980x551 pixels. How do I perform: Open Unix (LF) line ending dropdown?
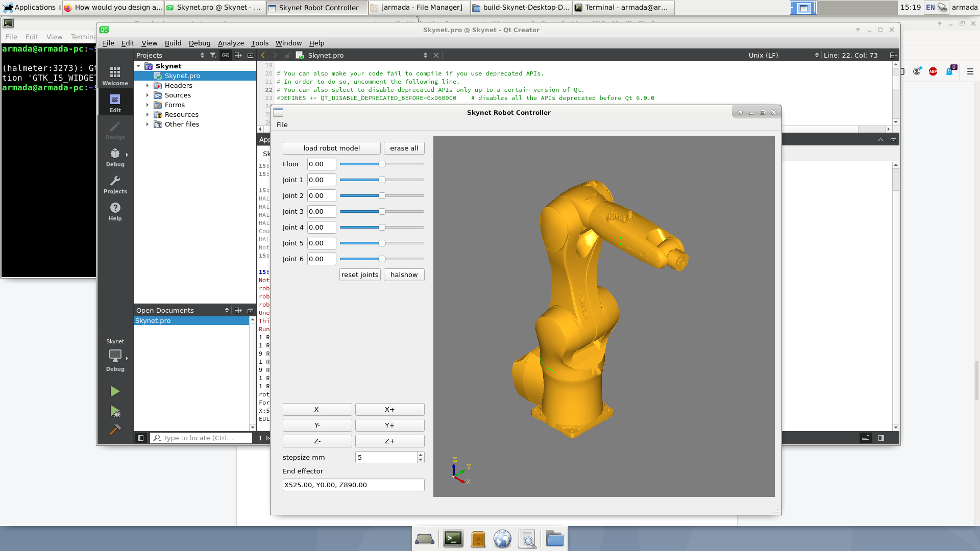pos(783,55)
